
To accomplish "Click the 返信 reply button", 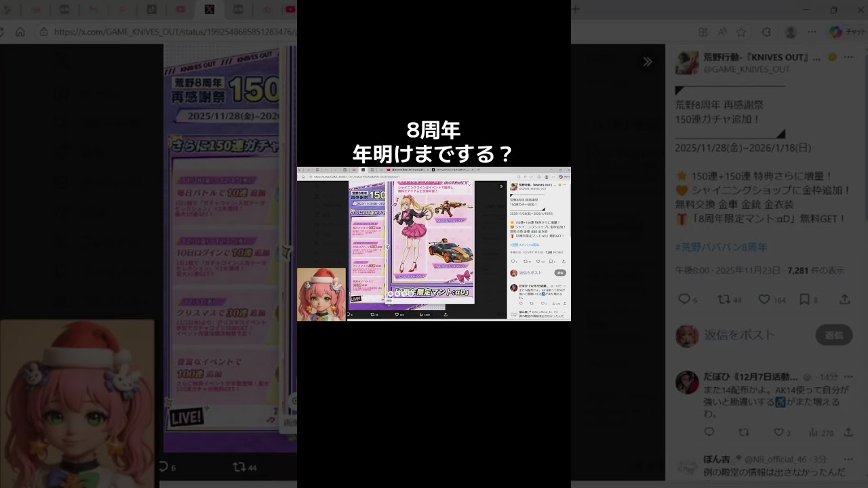I will coord(833,335).
